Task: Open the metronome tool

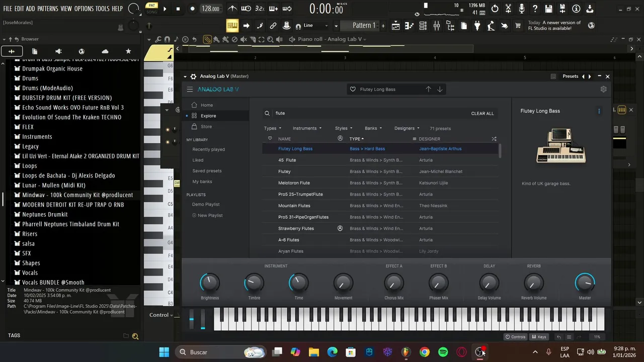Action: pyautogui.click(x=232, y=9)
